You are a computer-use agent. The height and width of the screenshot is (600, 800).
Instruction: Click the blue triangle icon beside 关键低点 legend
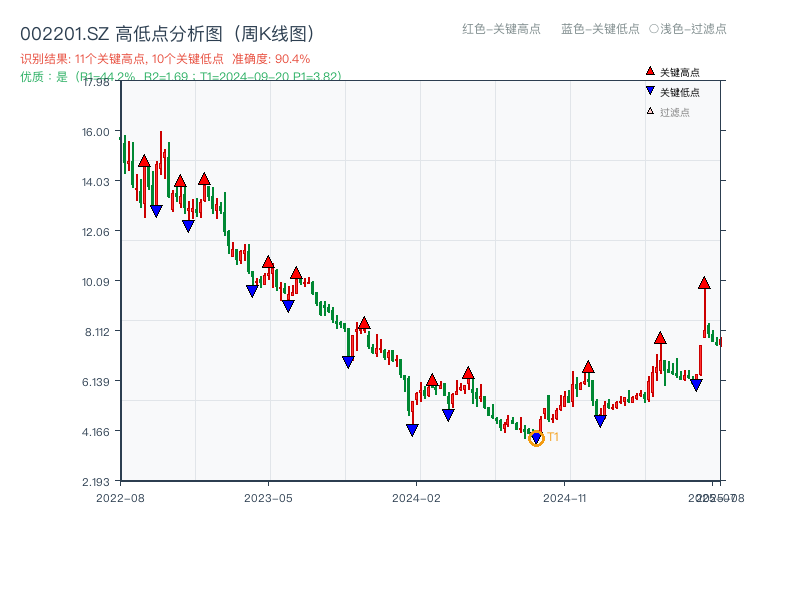649,91
